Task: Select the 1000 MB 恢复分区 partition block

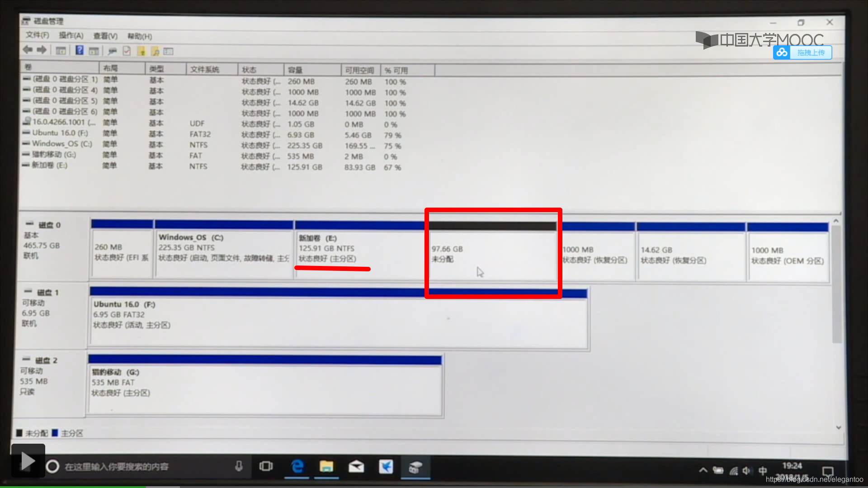Action: coord(597,251)
